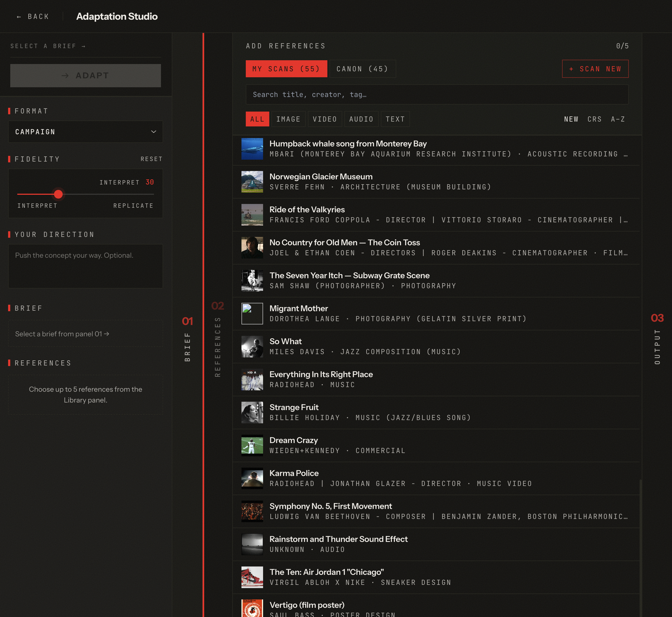Screen dimensions: 672x617
Task: Select the Symphony No. 5 thumbnail
Action: coord(252,511)
